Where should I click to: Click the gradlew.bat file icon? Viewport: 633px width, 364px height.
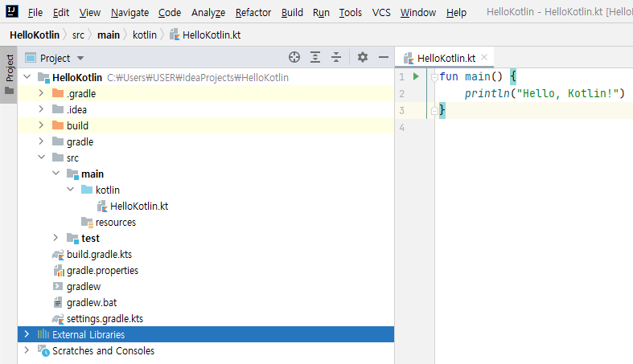(x=58, y=302)
